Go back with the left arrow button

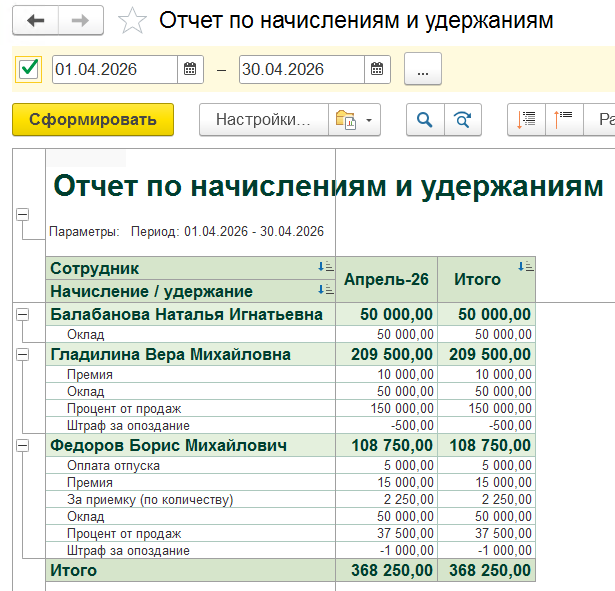click(x=36, y=20)
